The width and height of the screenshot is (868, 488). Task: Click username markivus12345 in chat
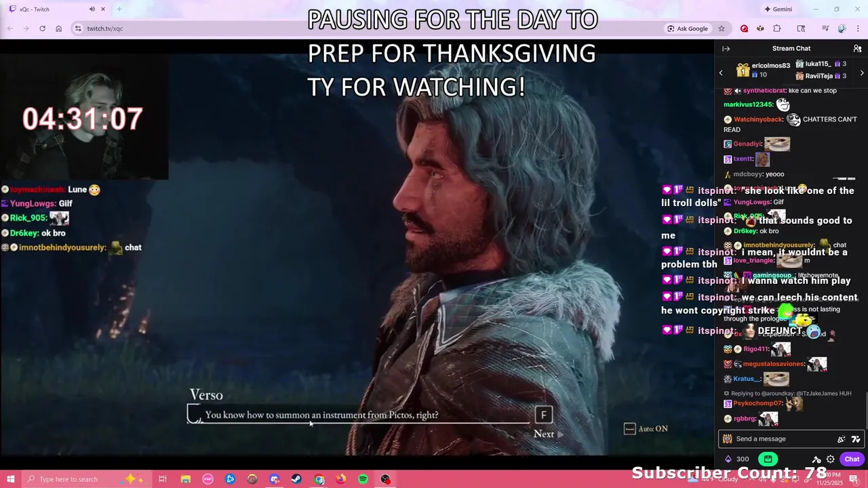pos(748,104)
